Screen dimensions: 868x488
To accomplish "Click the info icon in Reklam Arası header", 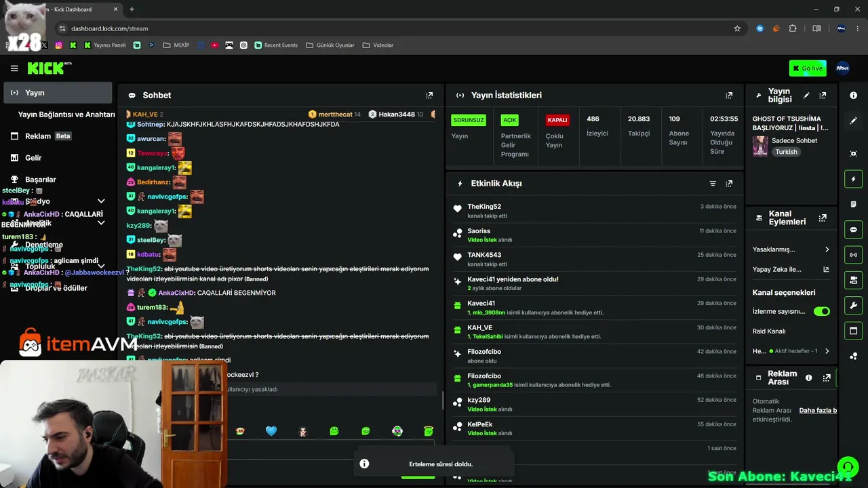I will click(x=808, y=378).
